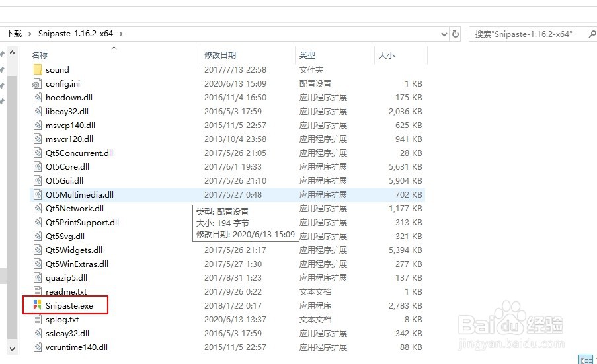Open the address bar history dropdown
The height and width of the screenshot is (364, 597).
[444, 34]
